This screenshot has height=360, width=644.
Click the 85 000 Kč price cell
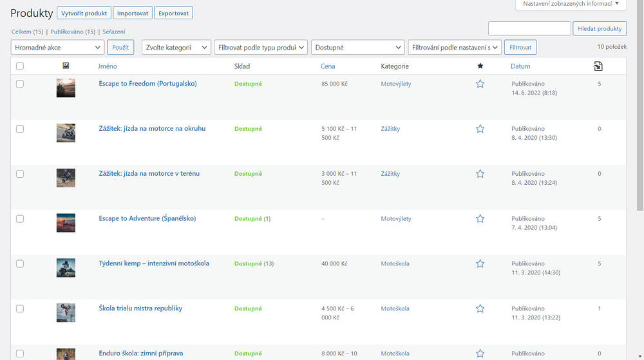(x=334, y=84)
